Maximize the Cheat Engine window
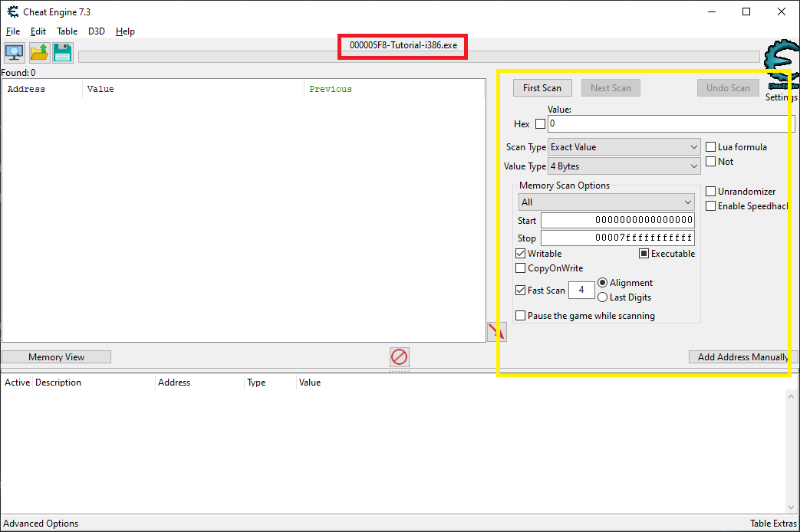The image size is (800, 532). [746, 11]
